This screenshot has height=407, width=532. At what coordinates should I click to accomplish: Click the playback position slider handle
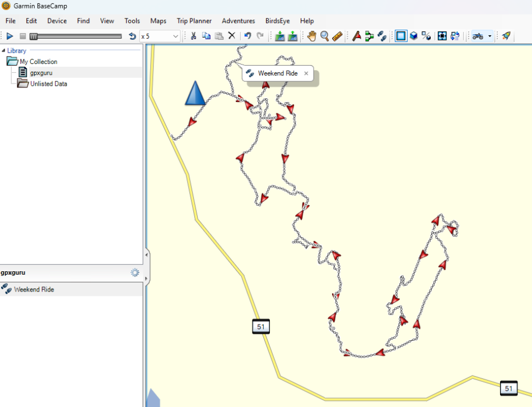[x=34, y=36]
